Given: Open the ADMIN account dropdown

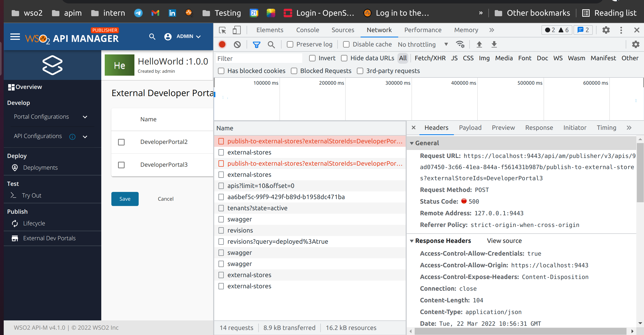Looking at the screenshot, I should tap(183, 36).
